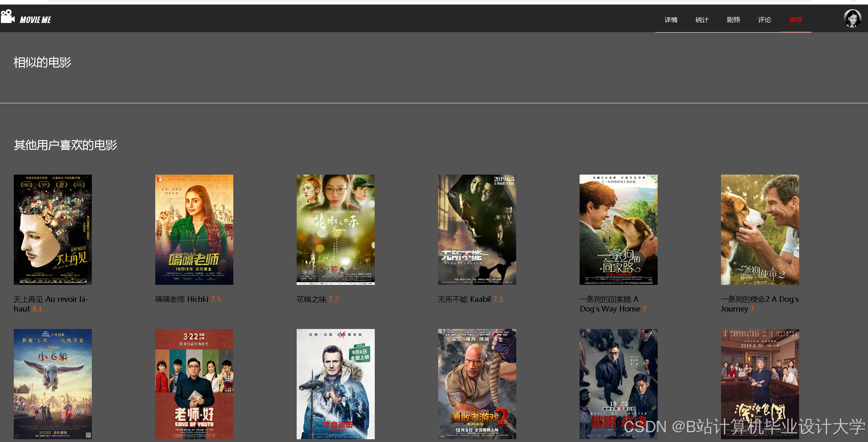Click the 其他用户喜欢的电影 heading
The height and width of the screenshot is (442, 868).
pyautogui.click(x=65, y=145)
